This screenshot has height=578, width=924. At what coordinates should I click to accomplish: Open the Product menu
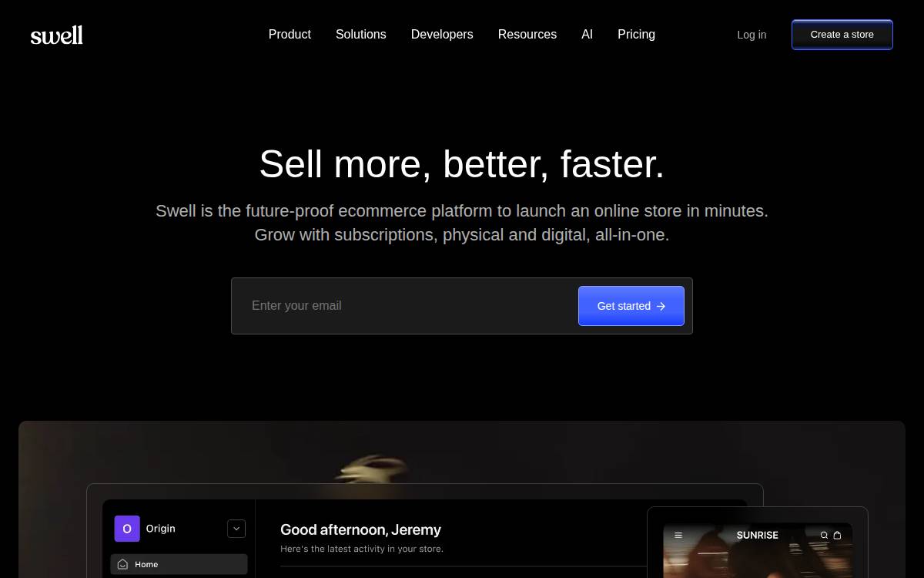pos(290,35)
